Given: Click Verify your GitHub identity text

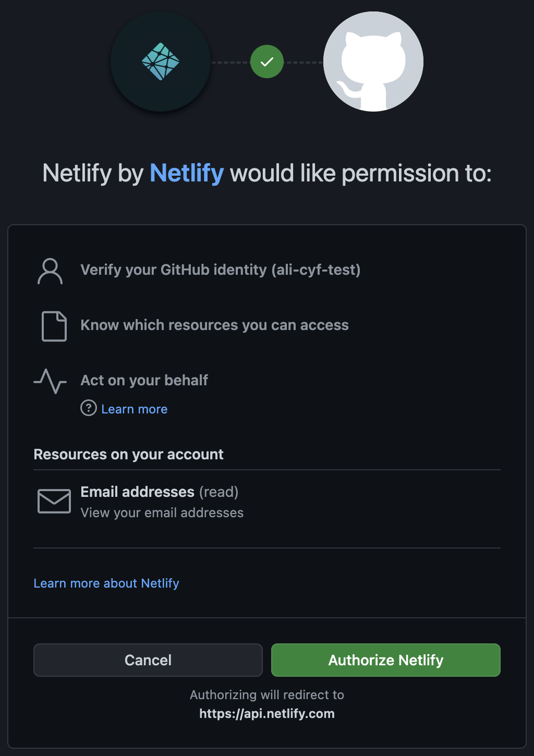Looking at the screenshot, I should (x=174, y=270).
